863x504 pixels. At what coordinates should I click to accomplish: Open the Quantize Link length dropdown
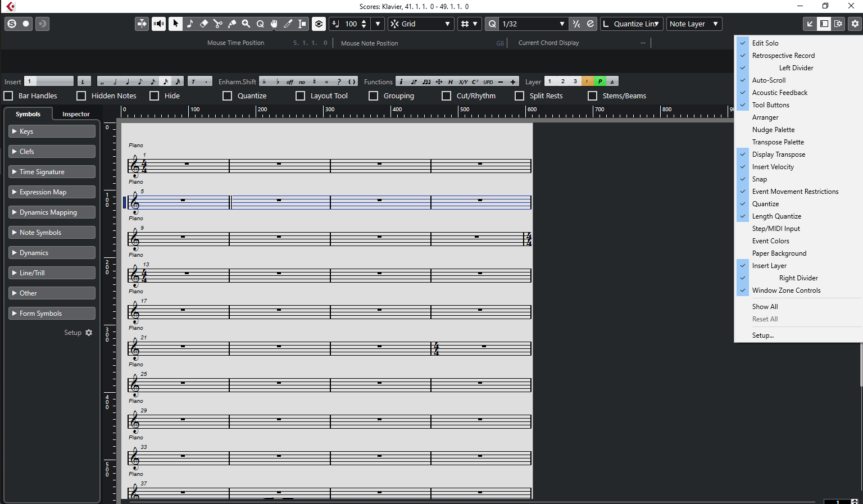tap(631, 24)
